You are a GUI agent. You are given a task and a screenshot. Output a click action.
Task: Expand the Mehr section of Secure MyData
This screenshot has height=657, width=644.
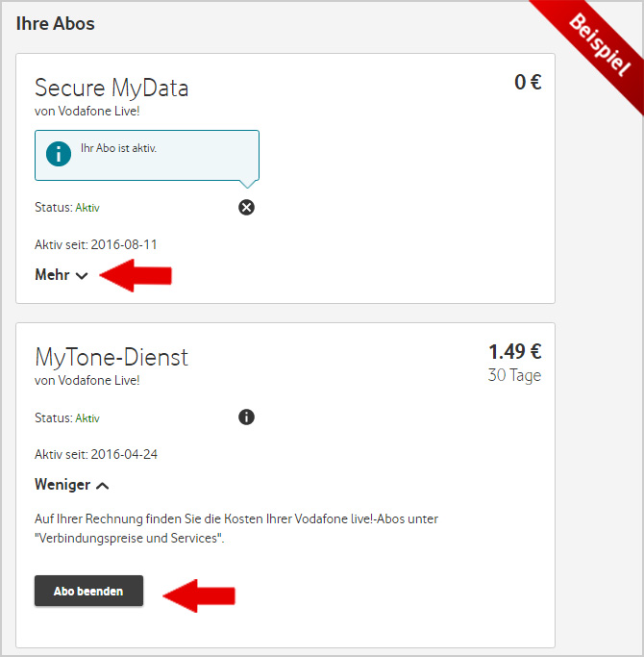click(x=62, y=275)
